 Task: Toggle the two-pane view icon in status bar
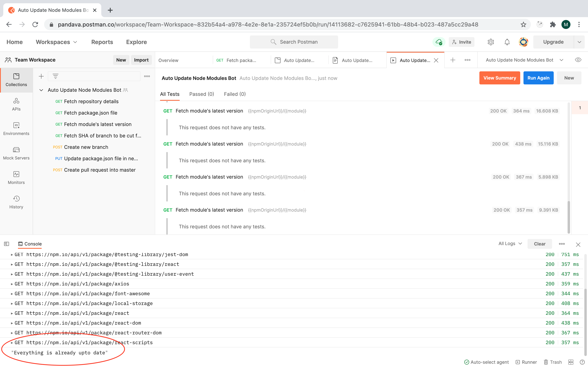(571, 362)
